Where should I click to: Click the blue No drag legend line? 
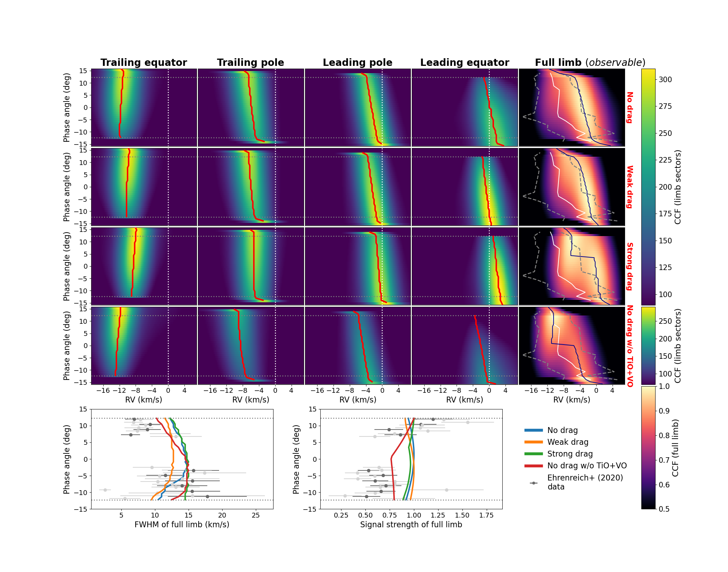click(x=534, y=430)
